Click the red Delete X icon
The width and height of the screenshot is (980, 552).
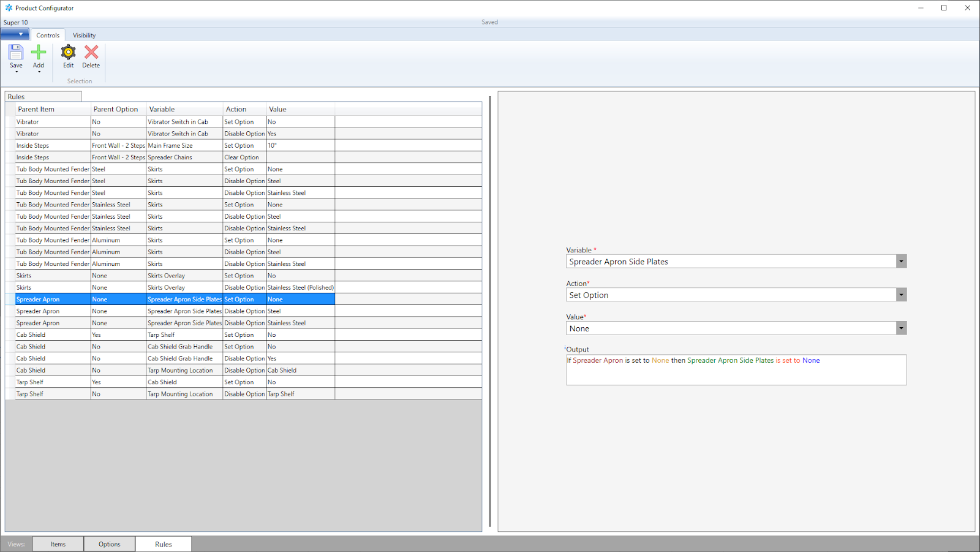click(x=91, y=53)
